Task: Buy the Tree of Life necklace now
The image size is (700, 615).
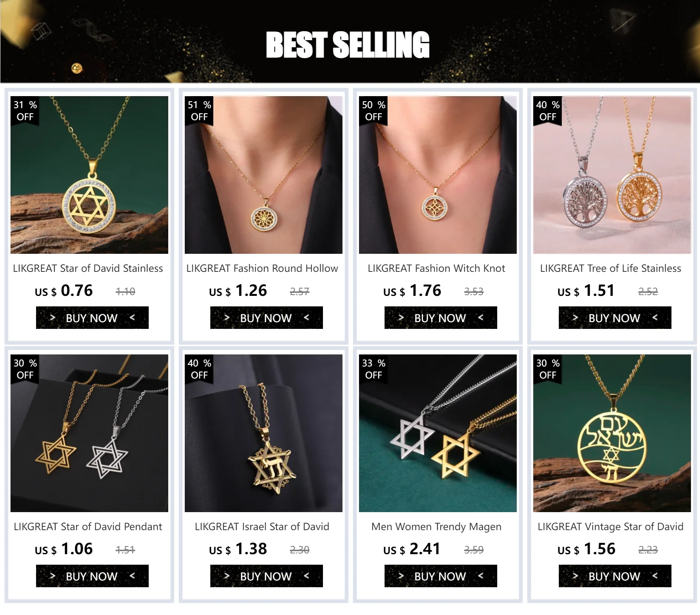Action: tap(615, 318)
